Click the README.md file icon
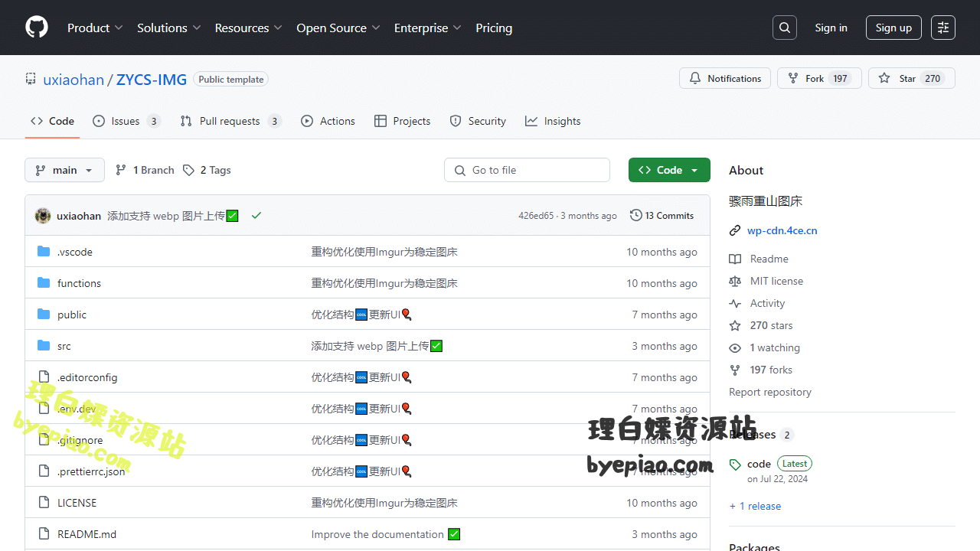 (44, 534)
